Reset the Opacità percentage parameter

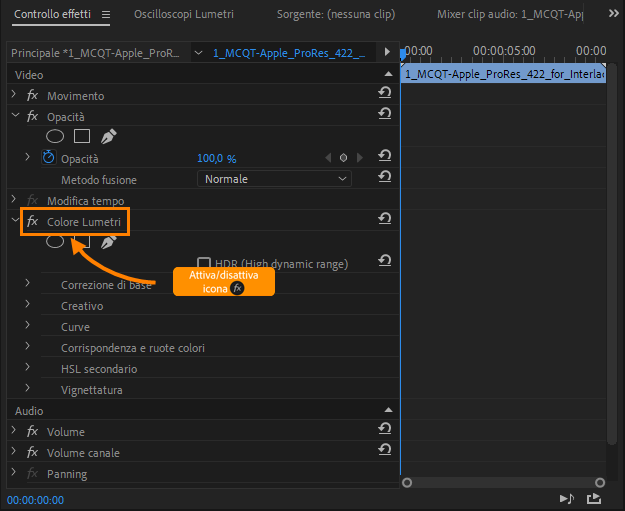385,156
